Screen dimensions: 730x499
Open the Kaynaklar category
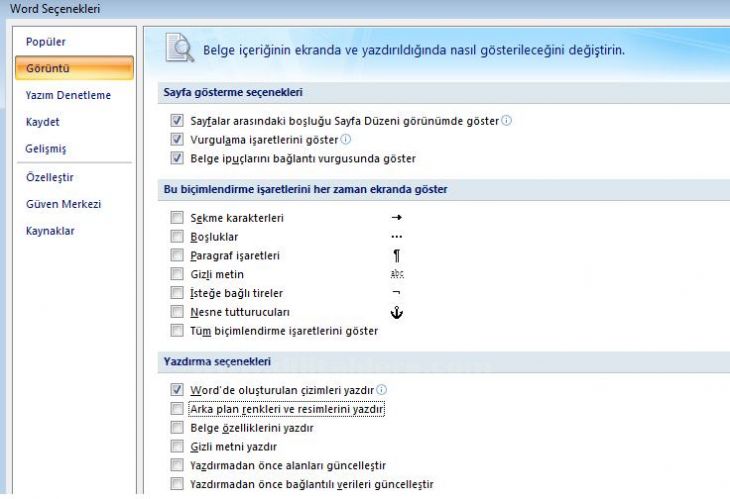pos(50,231)
